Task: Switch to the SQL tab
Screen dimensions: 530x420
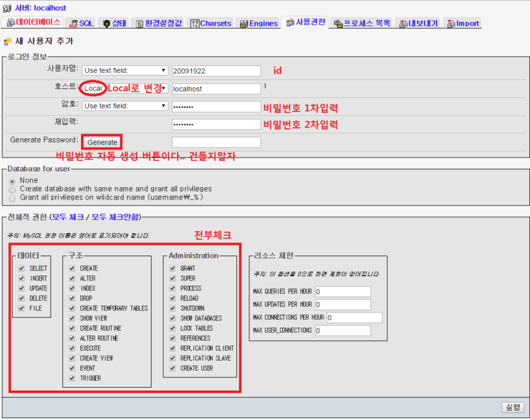Action: click(81, 24)
